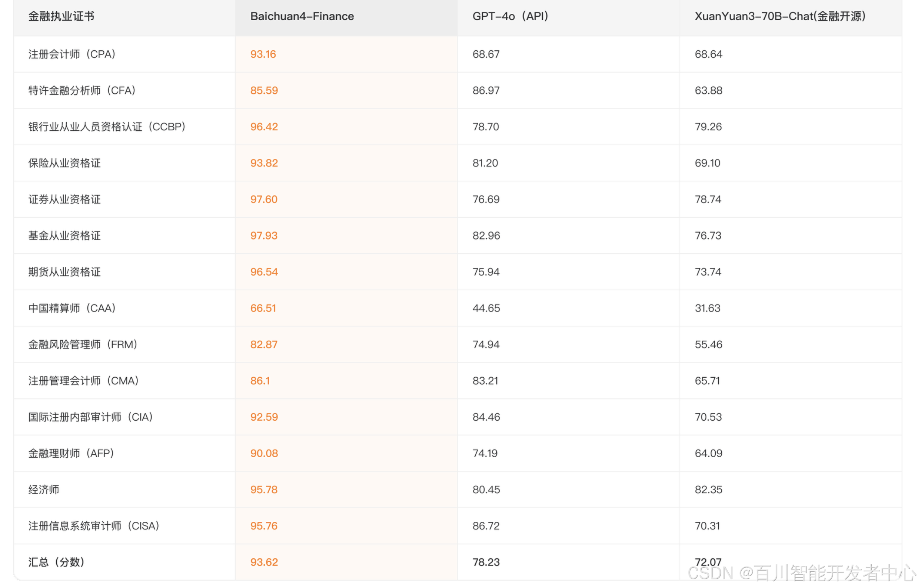The image size is (918, 588).
Task: Click the GPT-4o score 74.19
Action: pyautogui.click(x=485, y=453)
